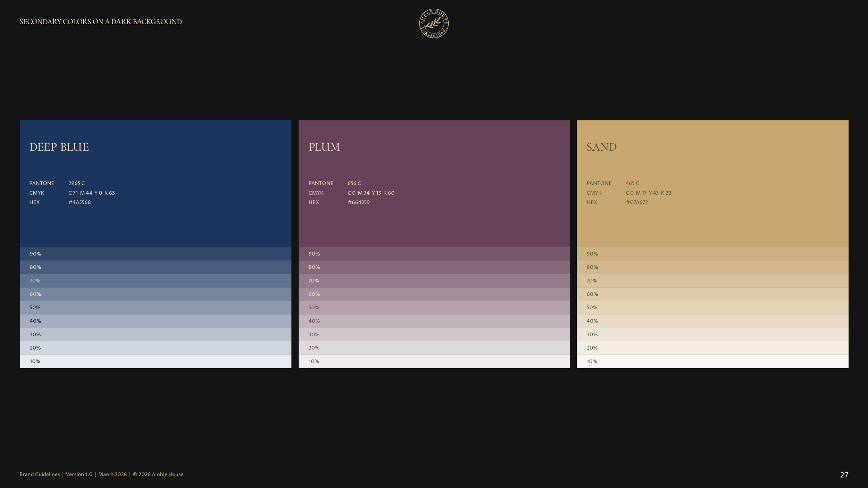Click the 'PLUM' heading

[324, 147]
